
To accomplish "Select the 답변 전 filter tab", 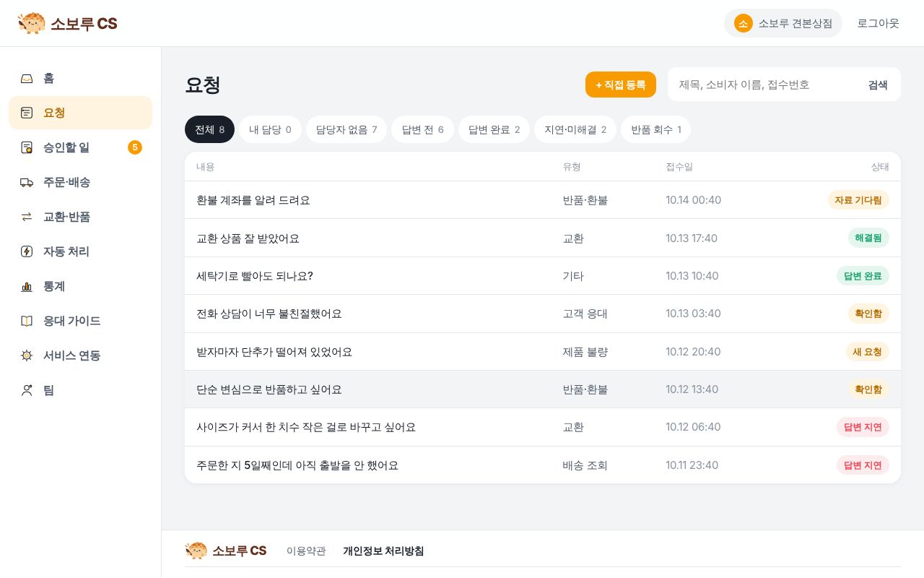I will pos(422,129).
